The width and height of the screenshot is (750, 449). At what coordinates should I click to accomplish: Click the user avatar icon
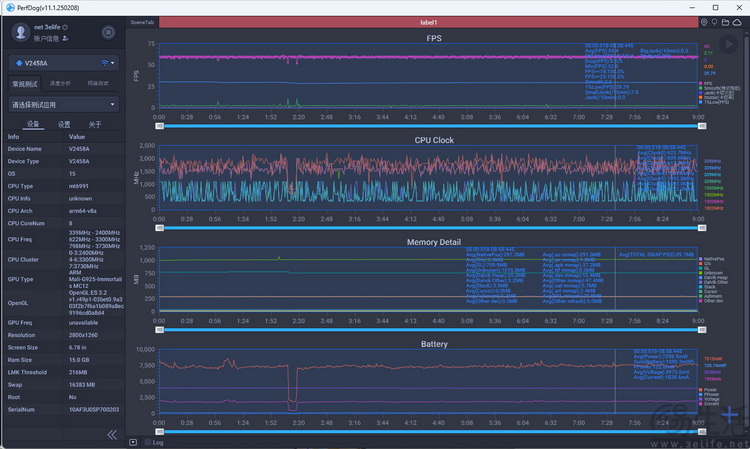[x=20, y=32]
